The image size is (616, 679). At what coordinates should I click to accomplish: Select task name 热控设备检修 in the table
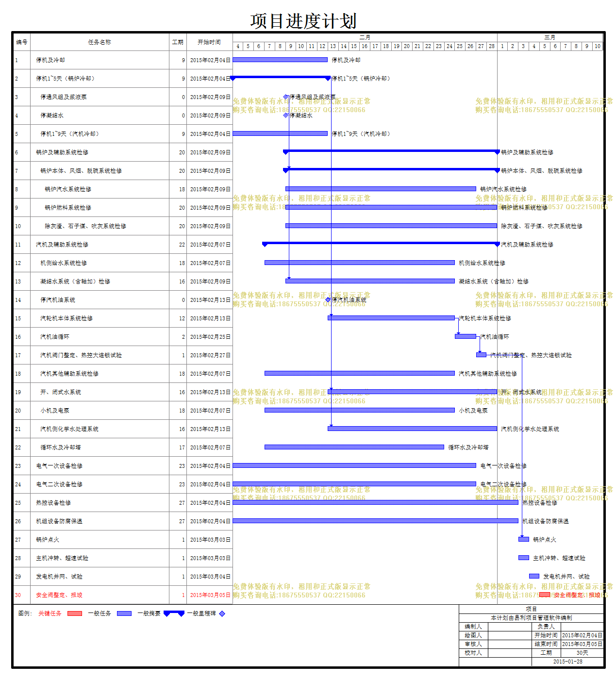pyautogui.click(x=53, y=503)
